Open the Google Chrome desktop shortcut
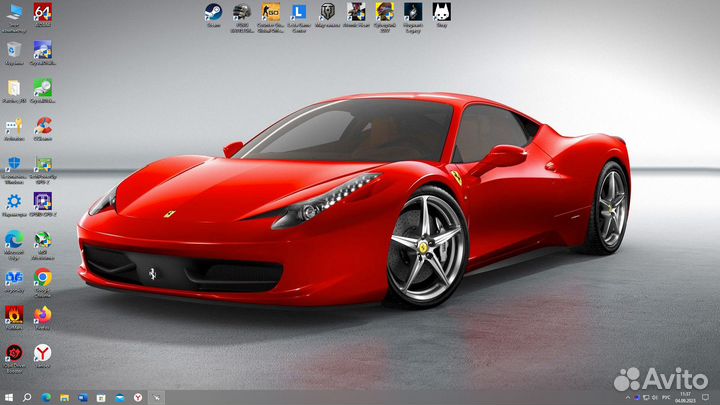This screenshot has width=720, height=405. click(43, 283)
